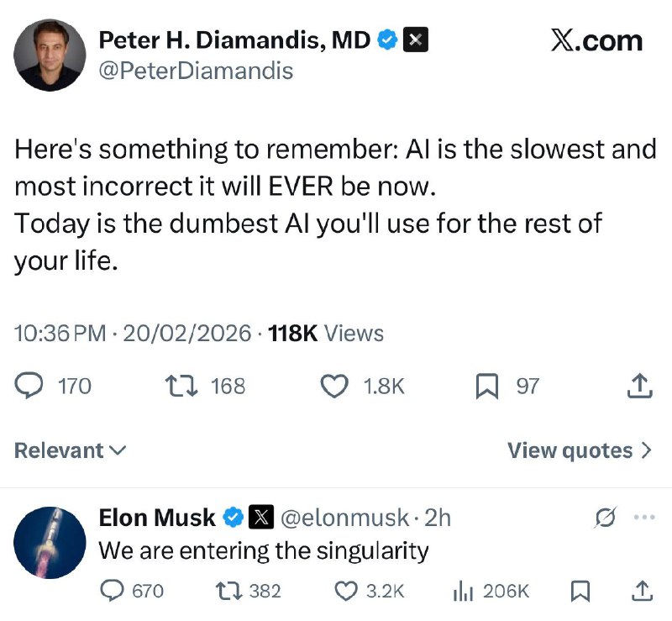Image resolution: width=672 pixels, height=621 pixels.
Task: Click the View quotes chevron arrow
Action: click(646, 450)
